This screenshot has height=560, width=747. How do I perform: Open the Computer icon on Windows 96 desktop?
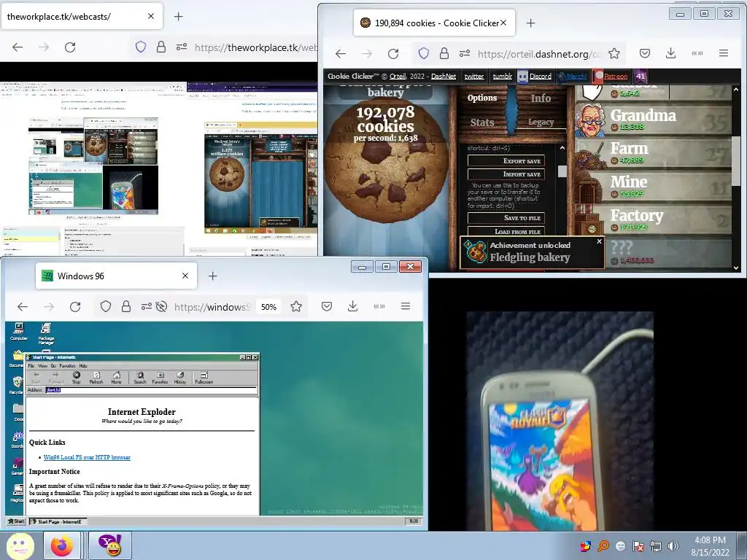18,332
